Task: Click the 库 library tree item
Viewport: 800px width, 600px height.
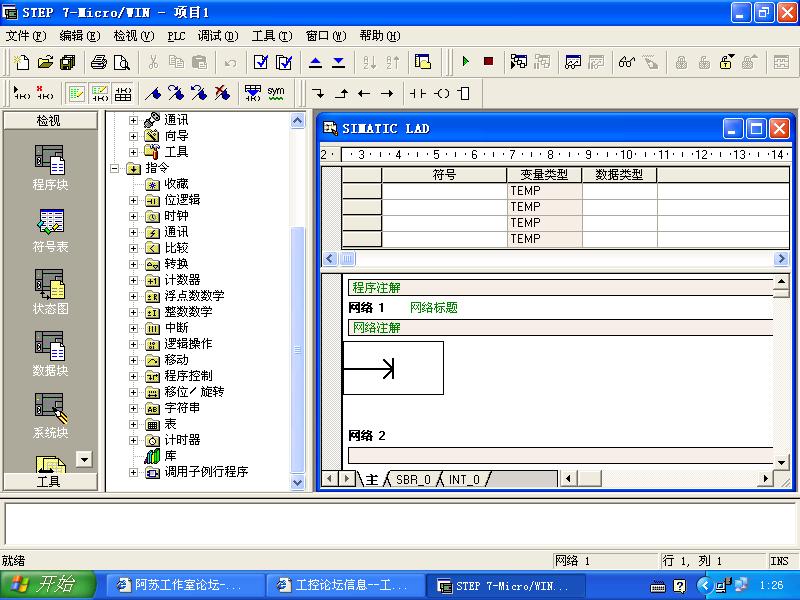Action: pos(170,456)
